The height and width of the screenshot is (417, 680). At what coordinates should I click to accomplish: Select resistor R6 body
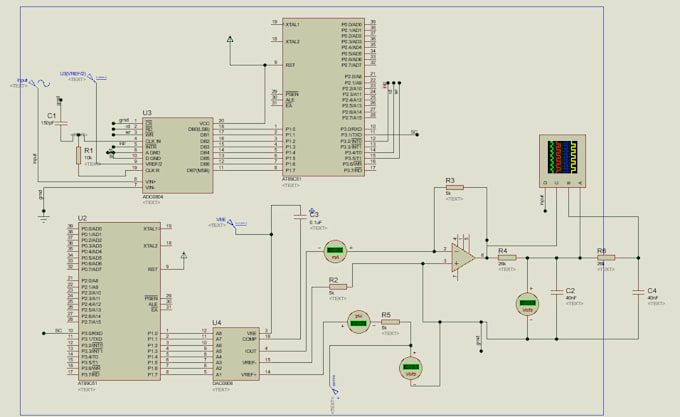click(x=606, y=257)
